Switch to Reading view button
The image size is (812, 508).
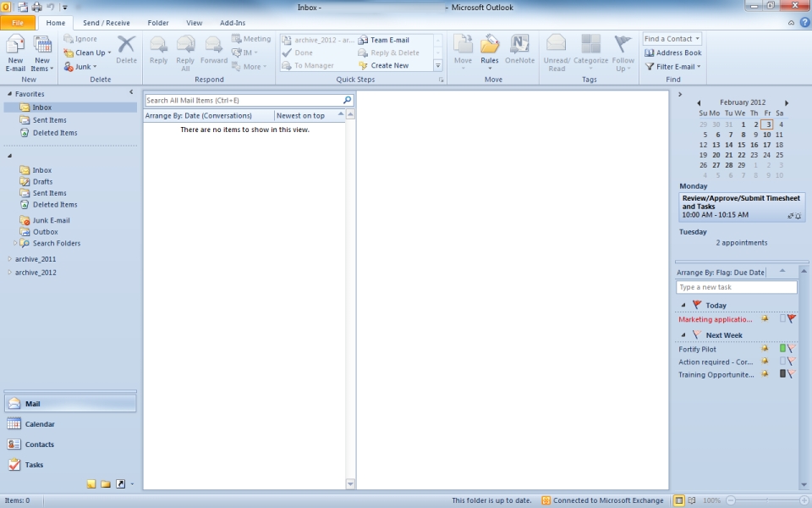(692, 500)
